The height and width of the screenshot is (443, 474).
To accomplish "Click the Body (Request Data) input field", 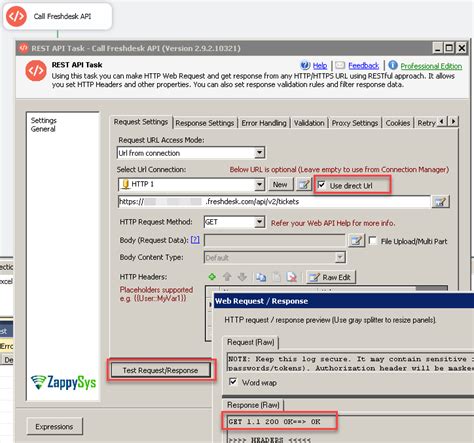I will coord(275,240).
